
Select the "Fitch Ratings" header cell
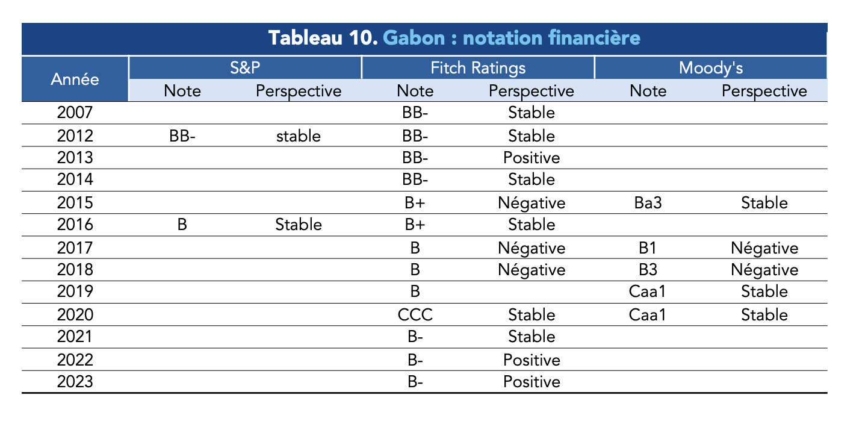tap(478, 68)
